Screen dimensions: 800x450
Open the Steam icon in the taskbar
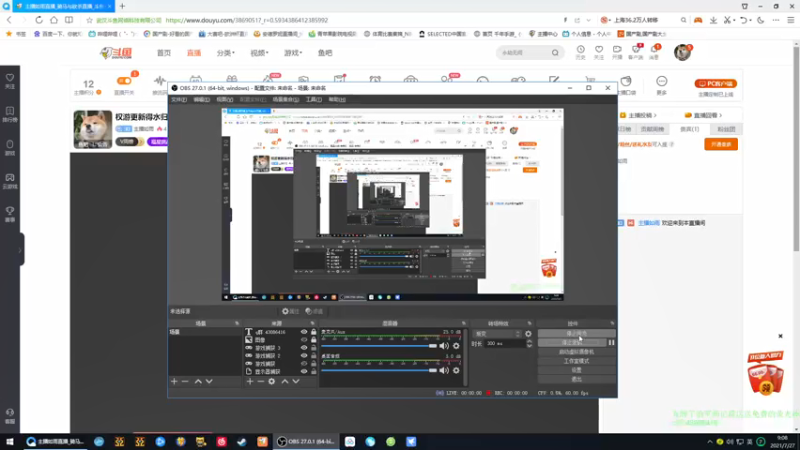tap(241, 442)
